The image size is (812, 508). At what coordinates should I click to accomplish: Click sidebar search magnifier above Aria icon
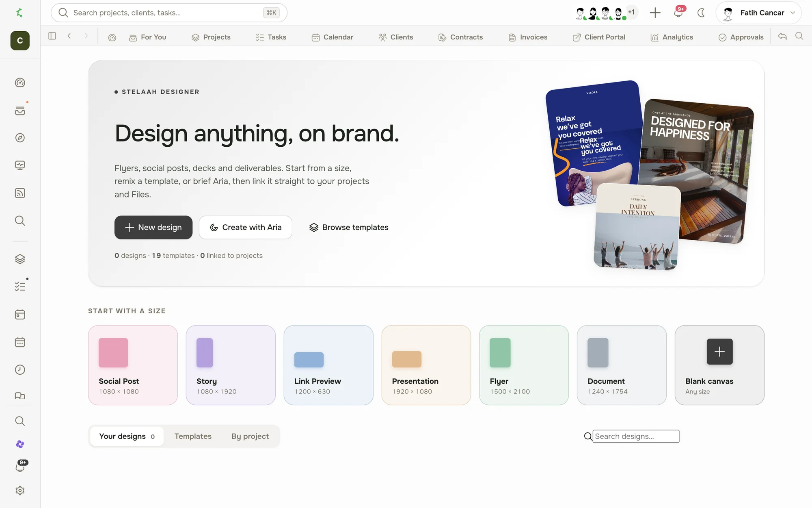(x=20, y=421)
